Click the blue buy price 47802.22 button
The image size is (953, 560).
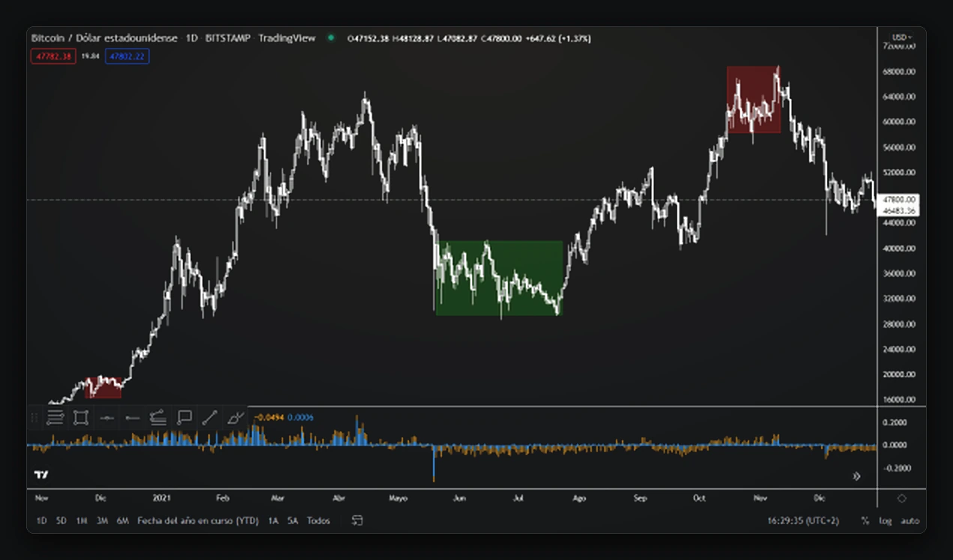(x=127, y=56)
